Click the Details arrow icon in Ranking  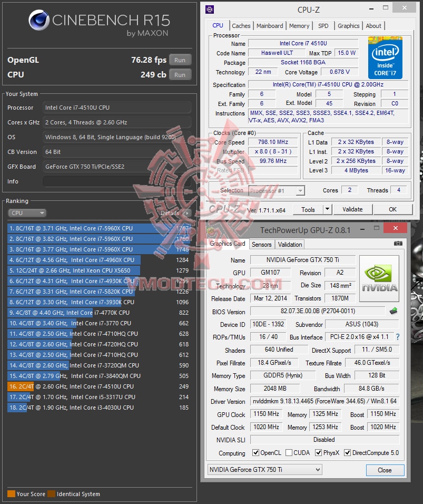(x=186, y=213)
